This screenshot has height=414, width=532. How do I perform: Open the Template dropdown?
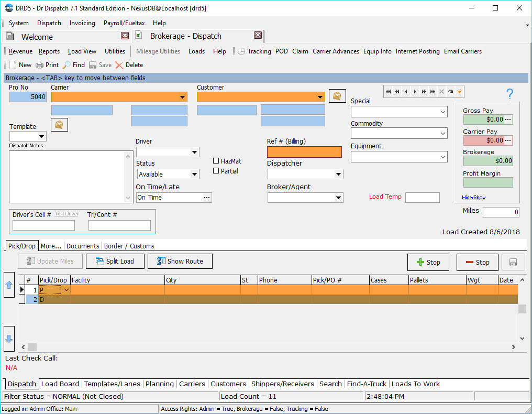tap(41, 137)
